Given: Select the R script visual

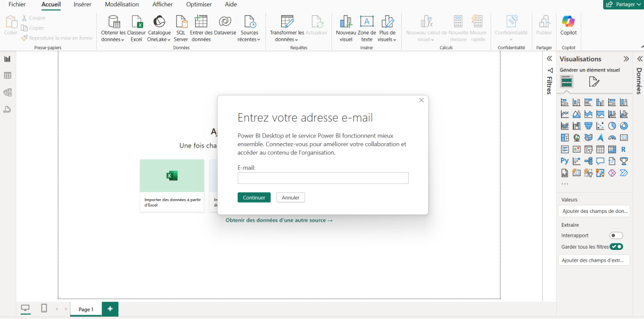Looking at the screenshot, I should [624, 149].
